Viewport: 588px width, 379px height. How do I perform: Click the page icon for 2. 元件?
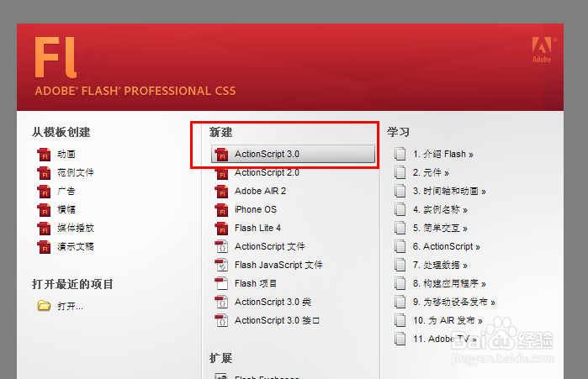pyautogui.click(x=400, y=172)
